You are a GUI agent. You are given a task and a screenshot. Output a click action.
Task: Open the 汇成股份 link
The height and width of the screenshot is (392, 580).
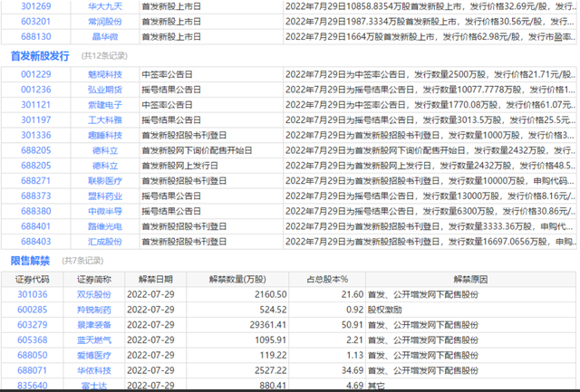pyautogui.click(x=105, y=241)
